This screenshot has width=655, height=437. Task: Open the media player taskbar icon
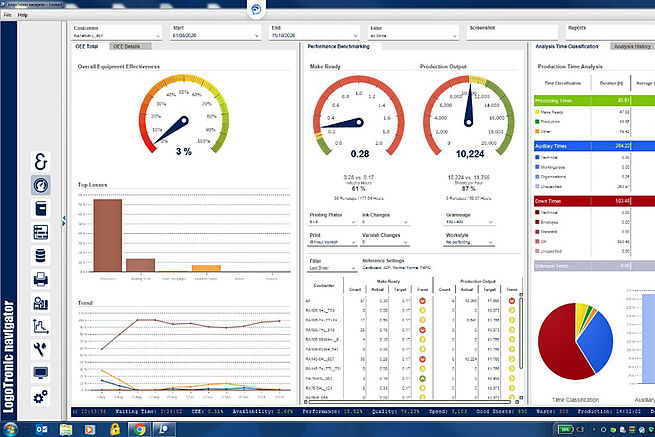[x=90, y=429]
